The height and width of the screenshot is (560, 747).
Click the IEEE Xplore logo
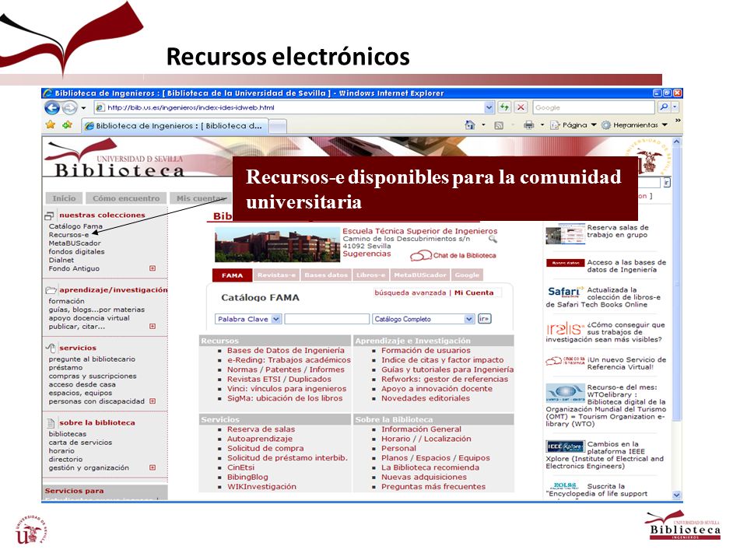pyautogui.click(x=565, y=446)
